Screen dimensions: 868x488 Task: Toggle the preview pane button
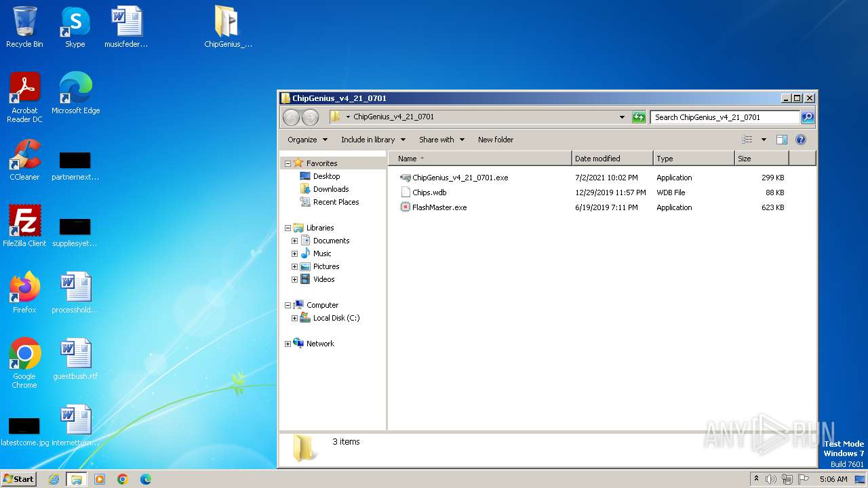781,140
